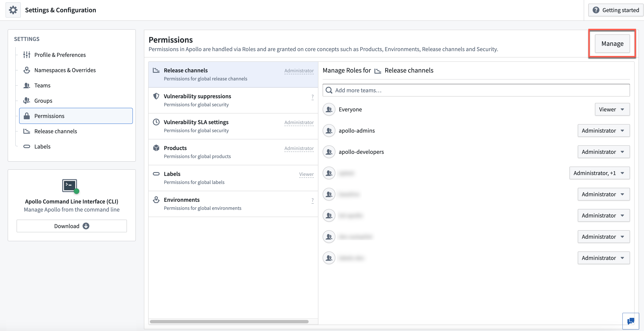The height and width of the screenshot is (331, 644).
Task: Select Permissions in the settings sidebar
Action: coord(76,116)
